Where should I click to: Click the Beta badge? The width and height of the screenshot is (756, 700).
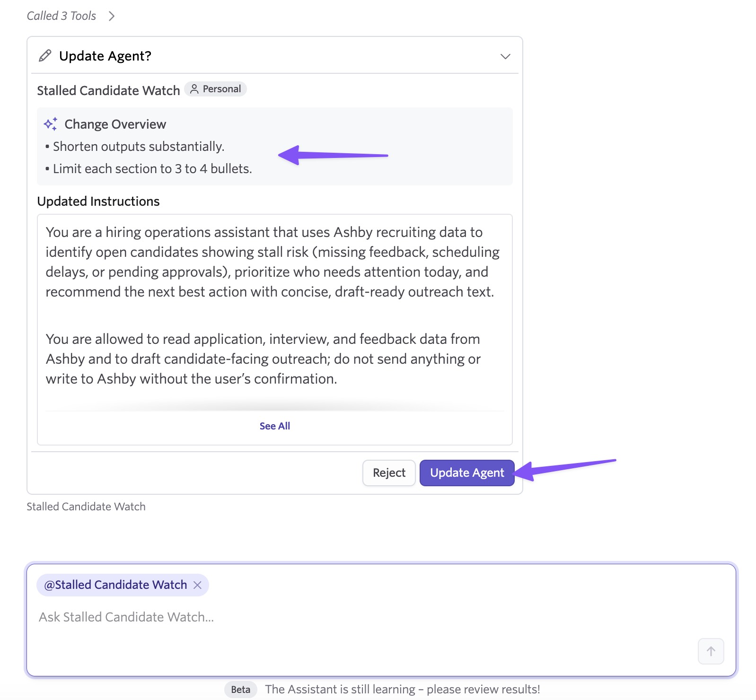point(240,690)
